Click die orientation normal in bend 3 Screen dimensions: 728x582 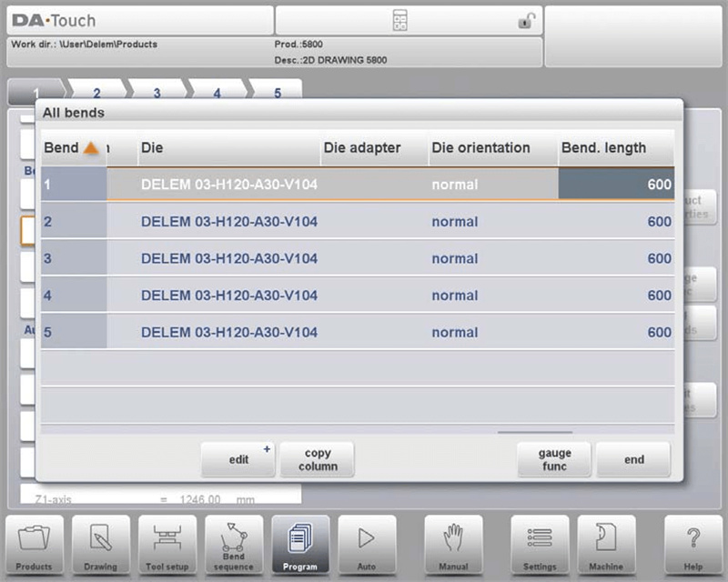pos(454,258)
